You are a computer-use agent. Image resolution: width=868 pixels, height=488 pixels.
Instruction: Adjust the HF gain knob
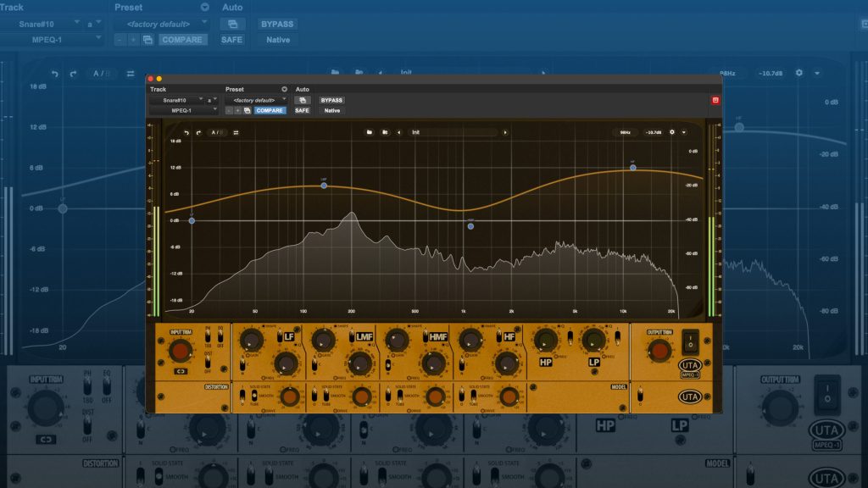470,340
